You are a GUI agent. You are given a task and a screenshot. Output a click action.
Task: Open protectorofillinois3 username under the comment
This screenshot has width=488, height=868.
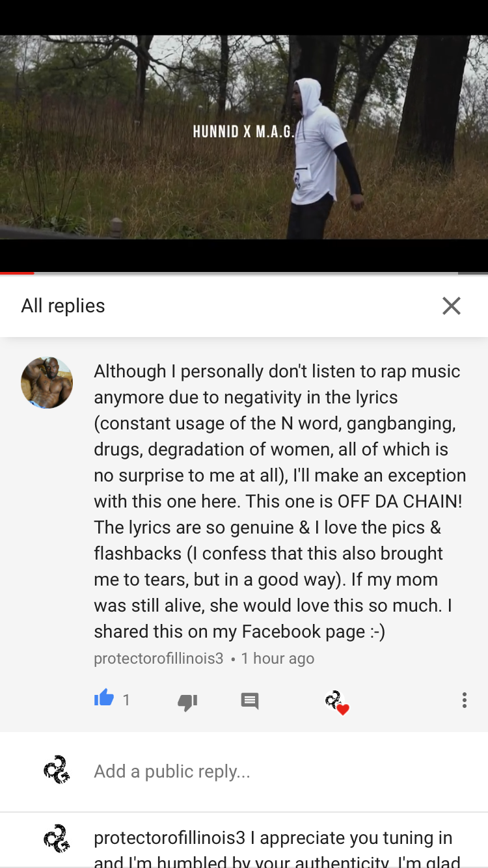click(x=159, y=658)
